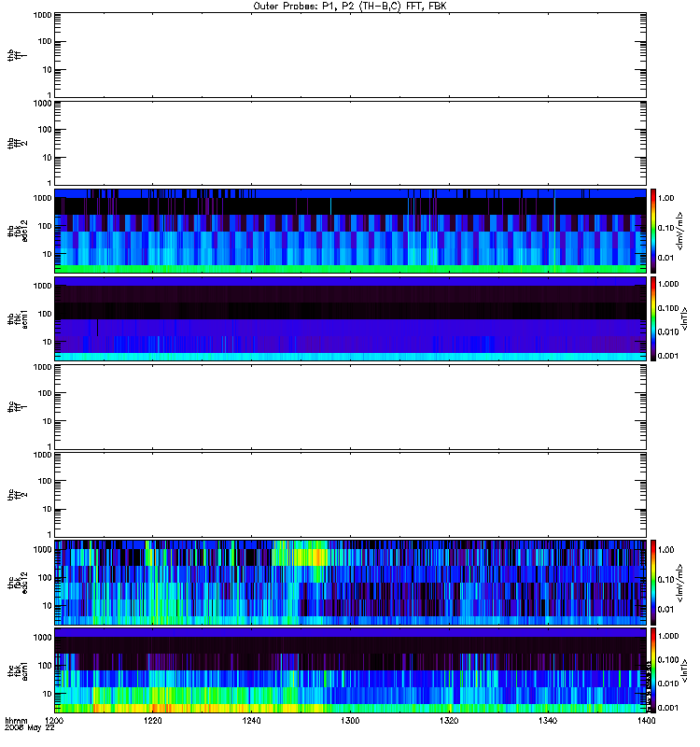Click the thb fbk scm1 spectrogram panel
This screenshot has height=747, width=700.
(351, 319)
